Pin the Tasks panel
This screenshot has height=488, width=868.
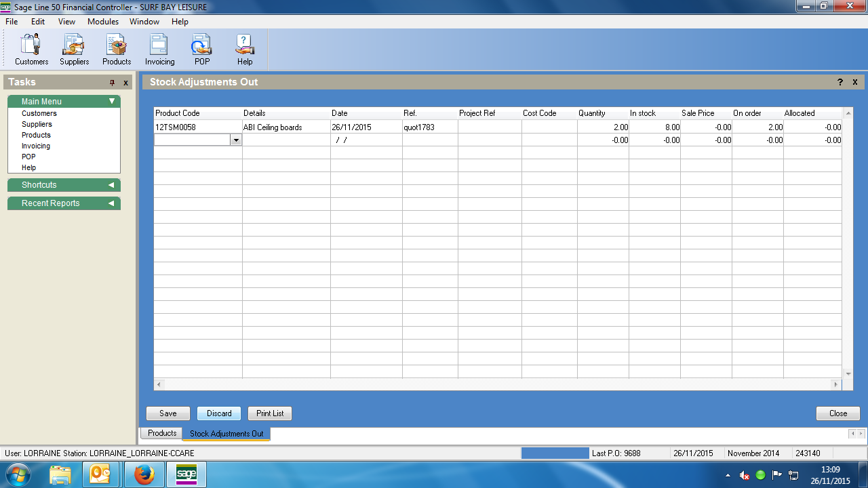[113, 83]
